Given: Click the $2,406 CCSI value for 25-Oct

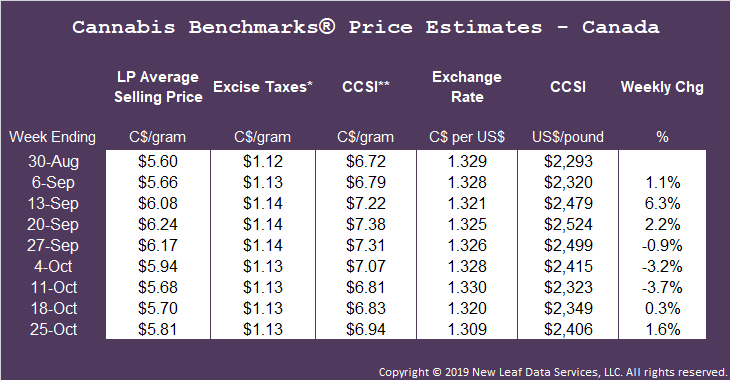Looking at the screenshot, I should coord(568,329).
